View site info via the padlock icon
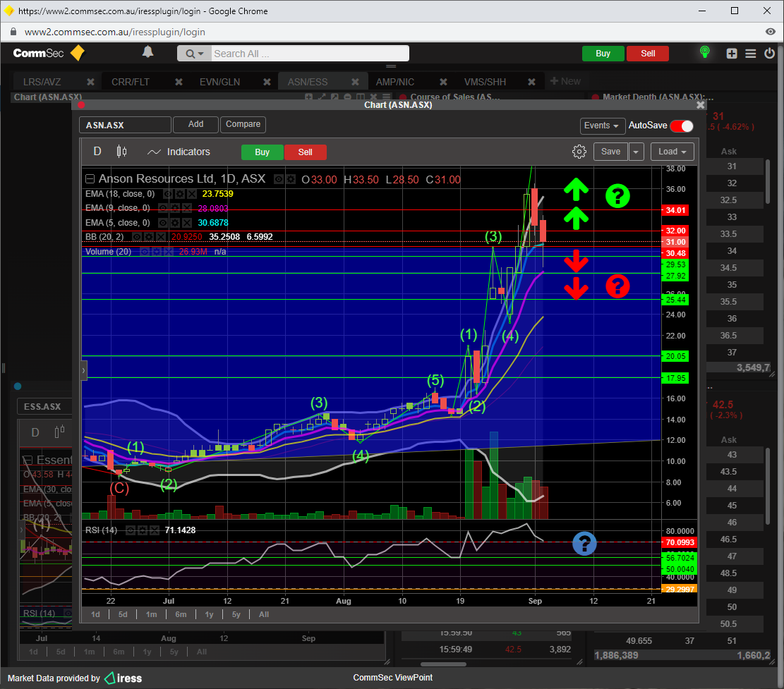This screenshot has height=689, width=784. pyautogui.click(x=13, y=32)
